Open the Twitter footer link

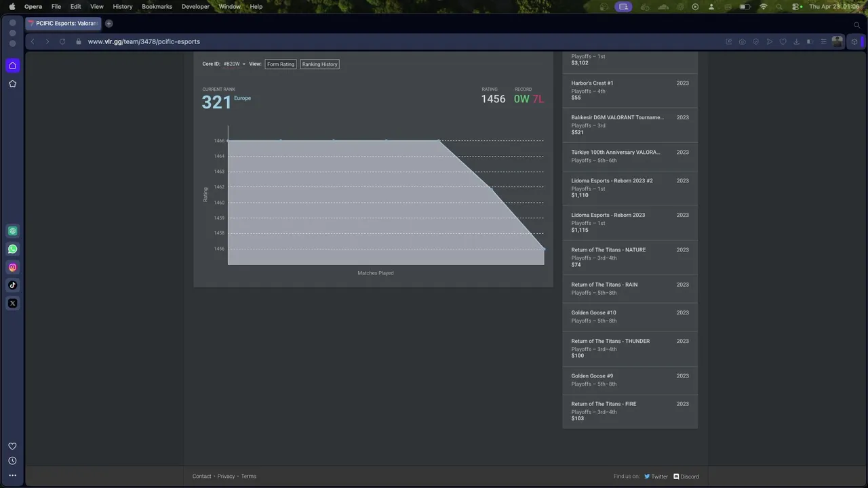pos(656,476)
